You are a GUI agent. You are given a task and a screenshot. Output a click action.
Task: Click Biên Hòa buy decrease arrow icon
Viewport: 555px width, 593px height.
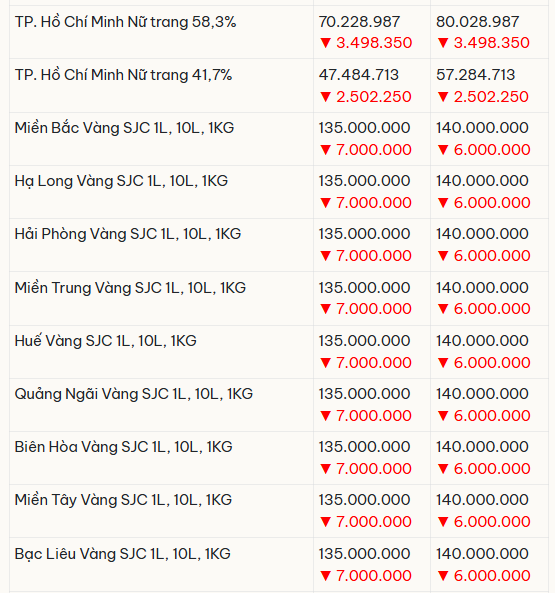325,469
